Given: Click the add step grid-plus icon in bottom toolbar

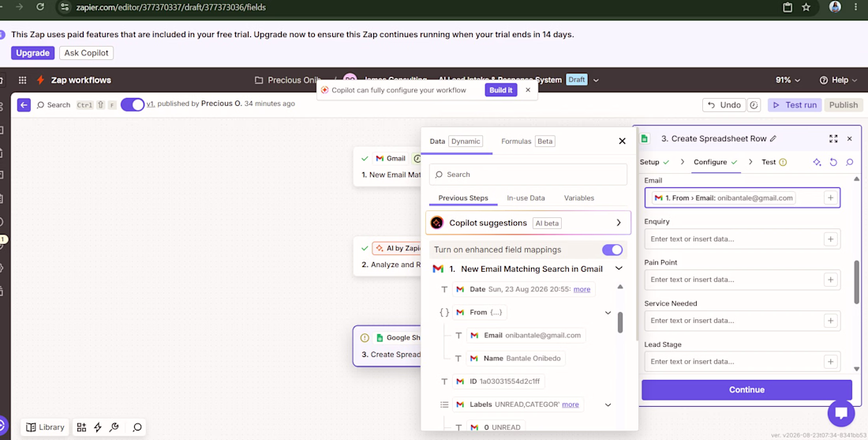Looking at the screenshot, I should (81, 427).
